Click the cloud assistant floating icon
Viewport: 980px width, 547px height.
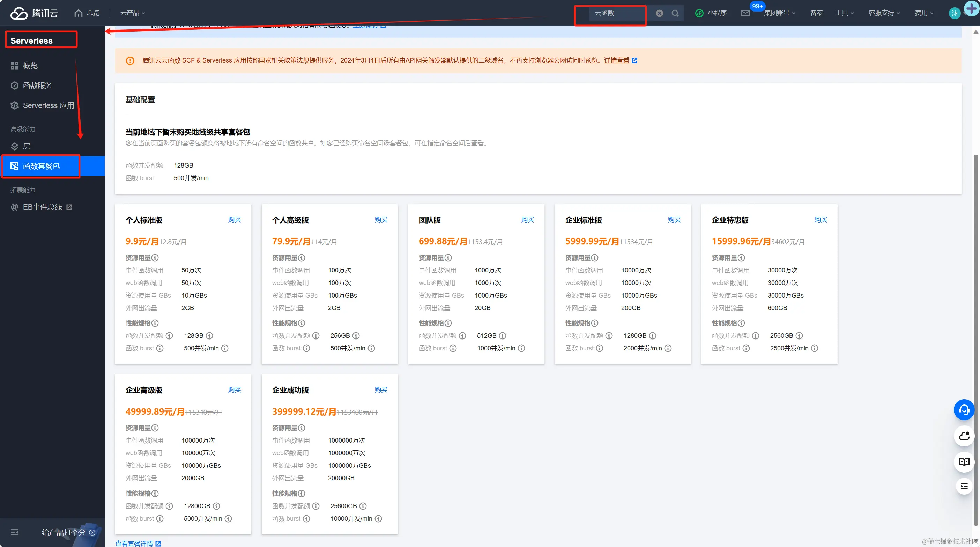pyautogui.click(x=964, y=436)
